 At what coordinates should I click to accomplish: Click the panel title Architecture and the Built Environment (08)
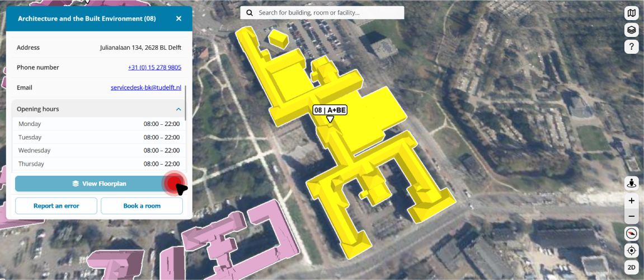(87, 18)
